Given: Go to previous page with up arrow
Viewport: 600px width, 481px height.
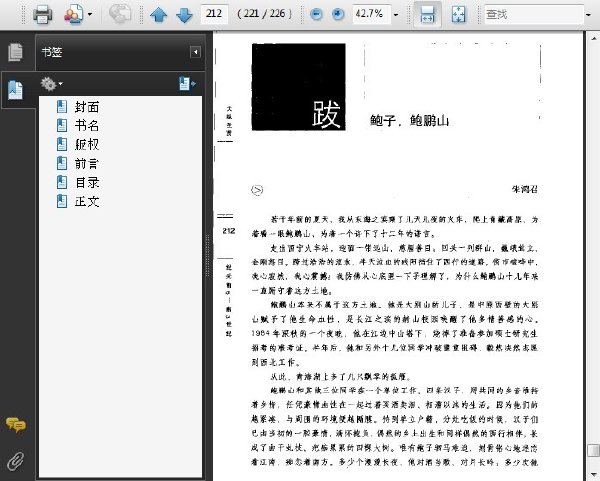Looking at the screenshot, I should point(159,15).
